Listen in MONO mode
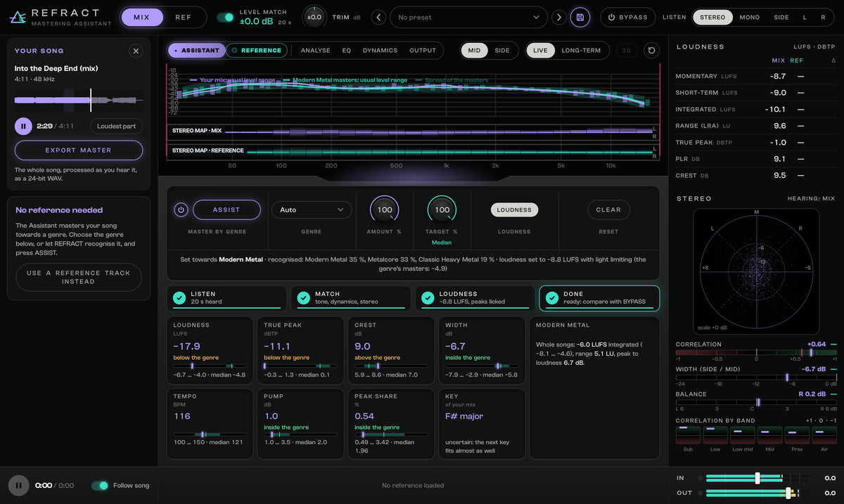This screenshot has height=504, width=844. coord(750,17)
